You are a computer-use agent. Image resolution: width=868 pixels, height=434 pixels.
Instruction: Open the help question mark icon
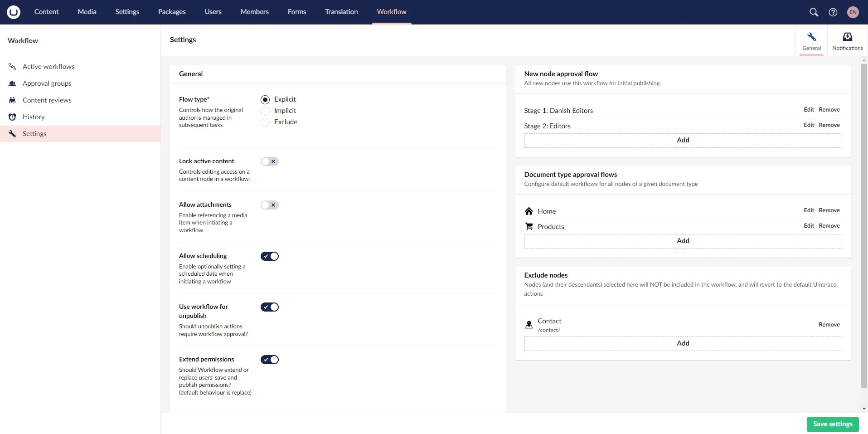(x=833, y=12)
